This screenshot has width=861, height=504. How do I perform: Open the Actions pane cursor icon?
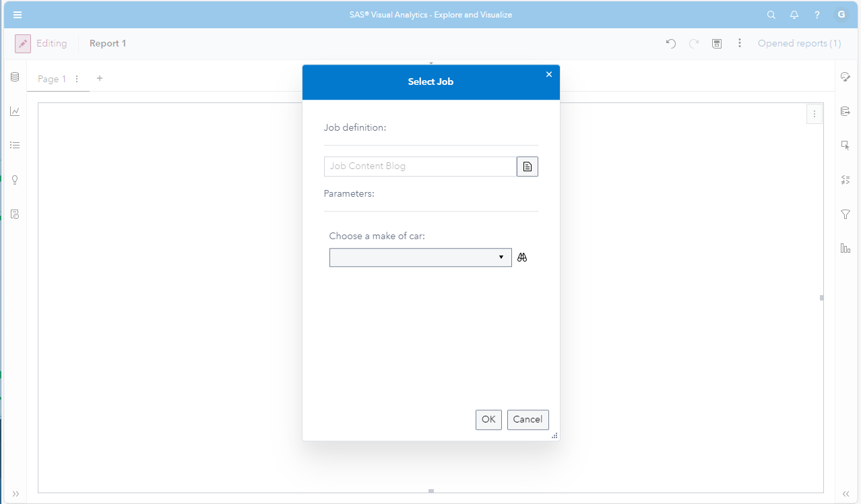(x=846, y=144)
